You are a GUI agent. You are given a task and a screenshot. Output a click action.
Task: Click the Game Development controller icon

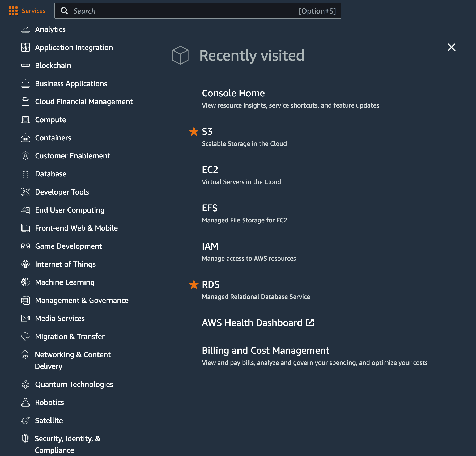25,246
